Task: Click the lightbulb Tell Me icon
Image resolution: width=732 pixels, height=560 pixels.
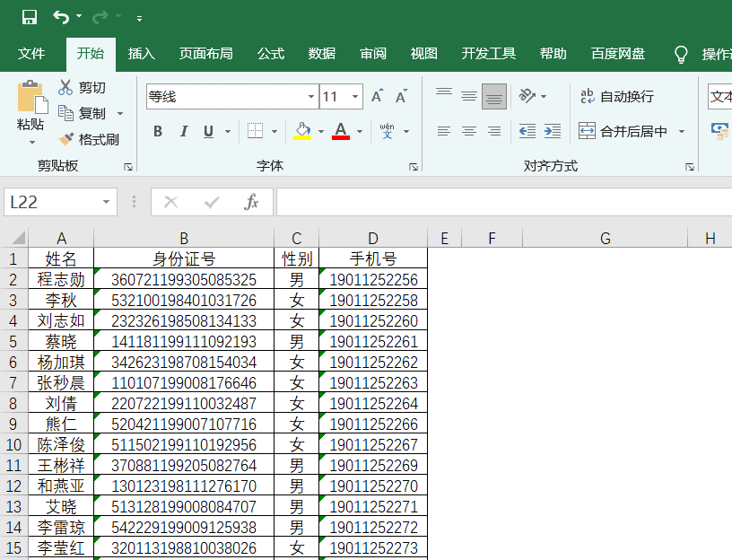Action: point(681,54)
